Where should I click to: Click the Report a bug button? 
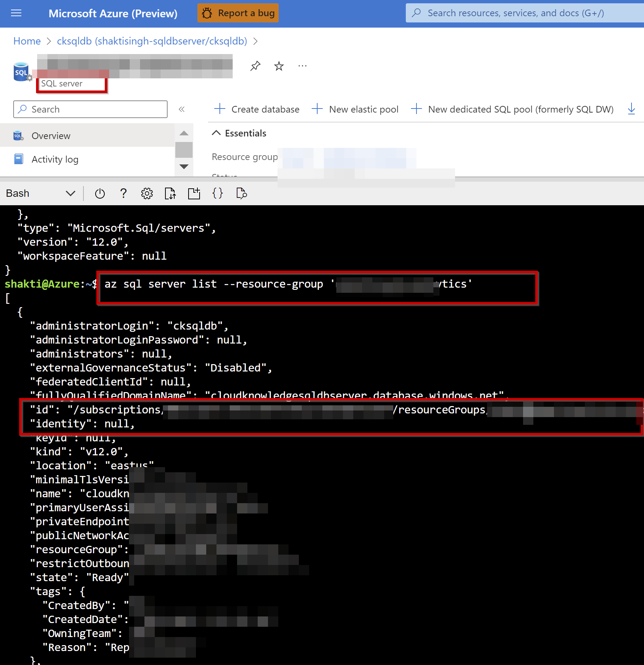pyautogui.click(x=238, y=13)
